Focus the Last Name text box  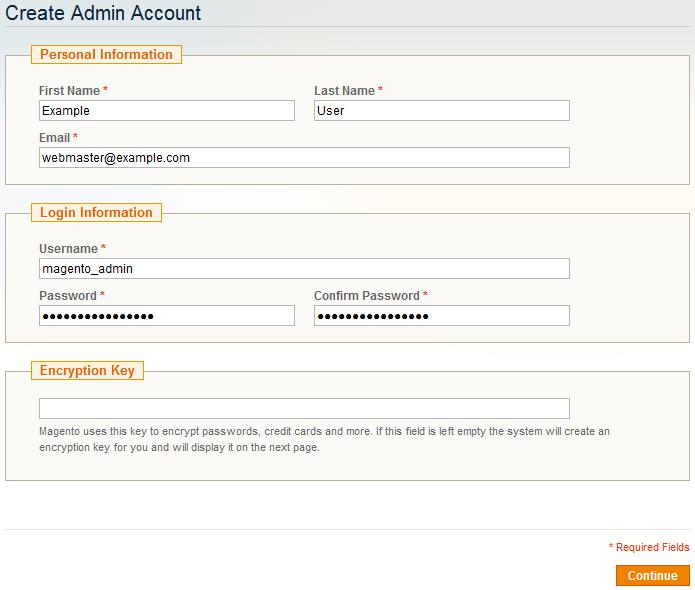(441, 111)
